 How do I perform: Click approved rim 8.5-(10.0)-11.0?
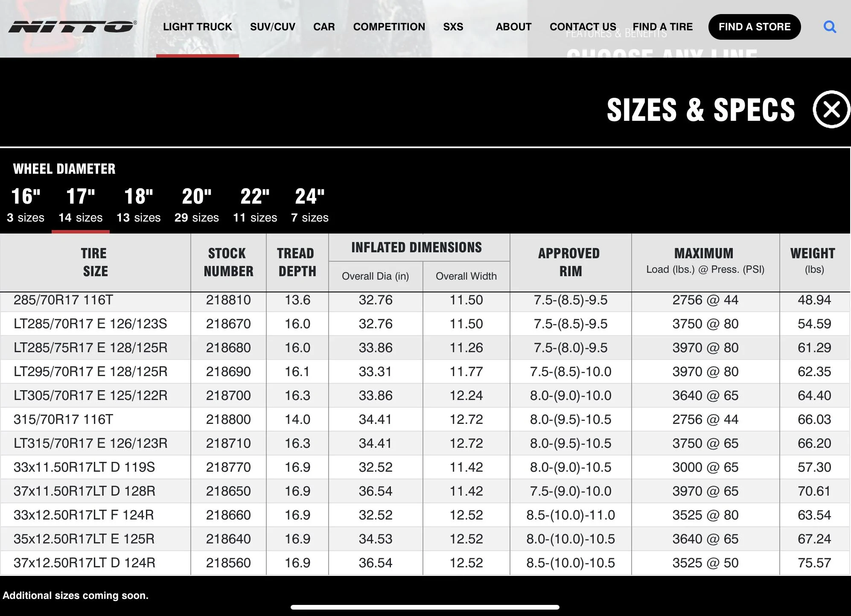(x=571, y=515)
